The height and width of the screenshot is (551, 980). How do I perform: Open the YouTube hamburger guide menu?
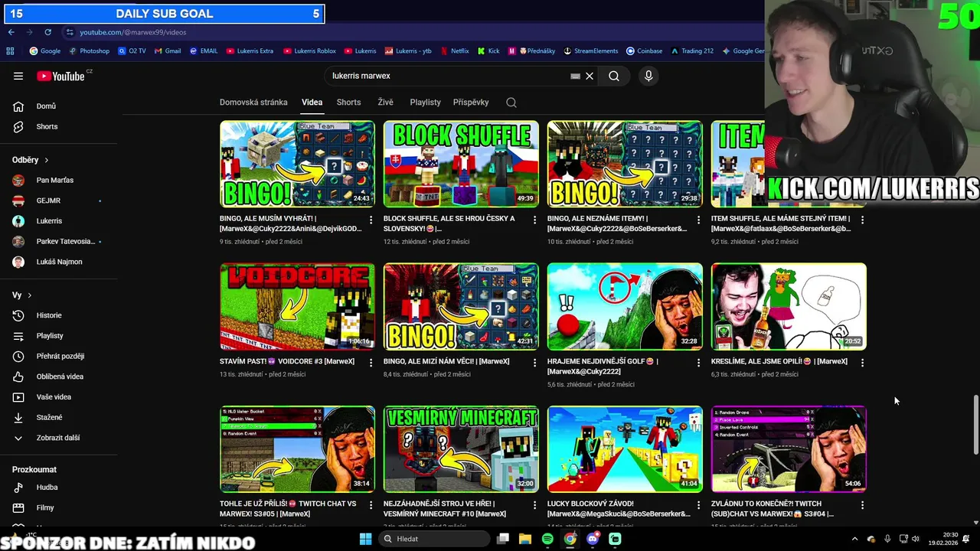click(18, 76)
